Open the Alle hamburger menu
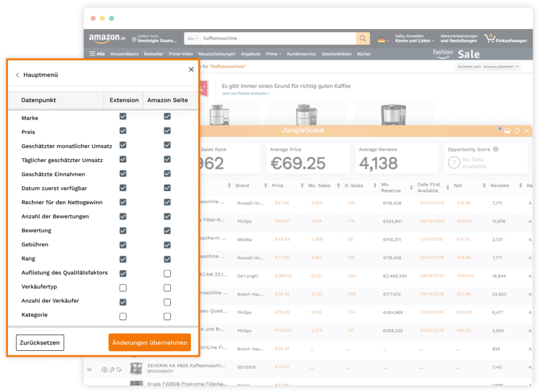Screen dimensions: 540x392 tap(97, 54)
